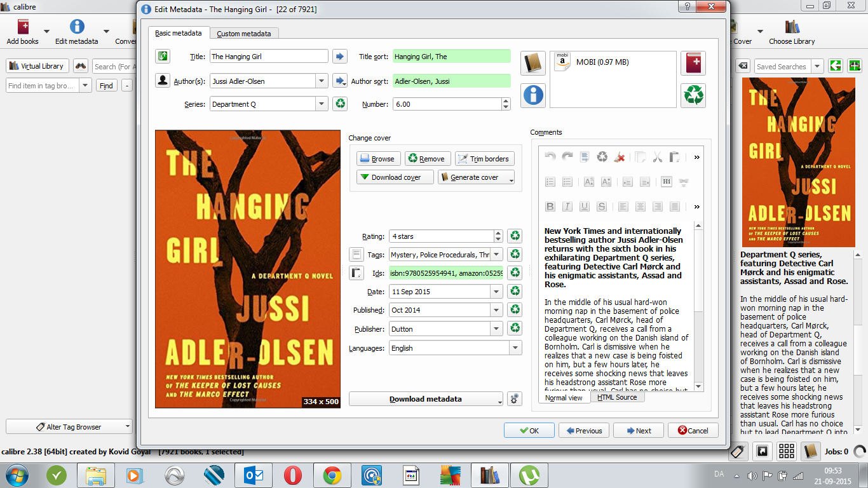Click the paste ISBN icon beside Ids
This screenshot has width=868, height=488.
(356, 273)
